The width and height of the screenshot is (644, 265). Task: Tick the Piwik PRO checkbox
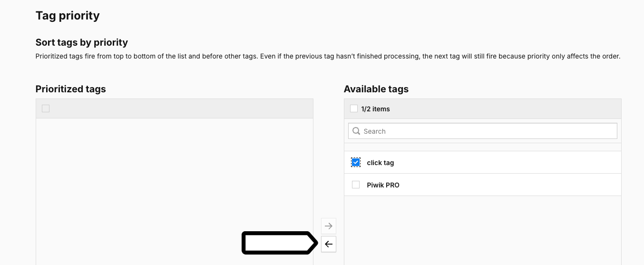(356, 185)
